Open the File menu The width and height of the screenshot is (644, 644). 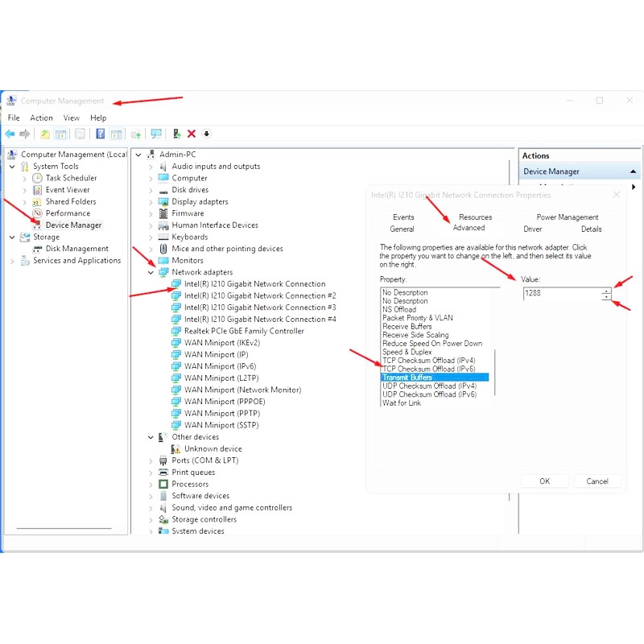[14, 118]
